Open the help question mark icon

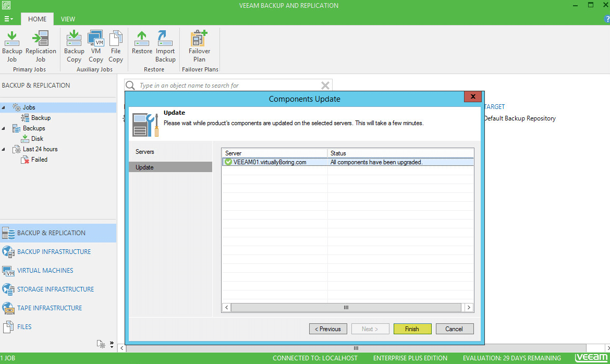click(x=607, y=19)
